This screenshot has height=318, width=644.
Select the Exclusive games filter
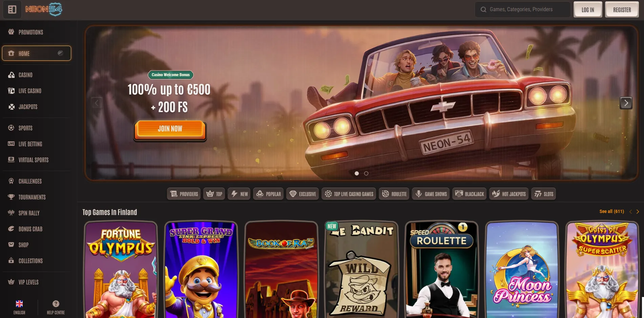pos(302,194)
